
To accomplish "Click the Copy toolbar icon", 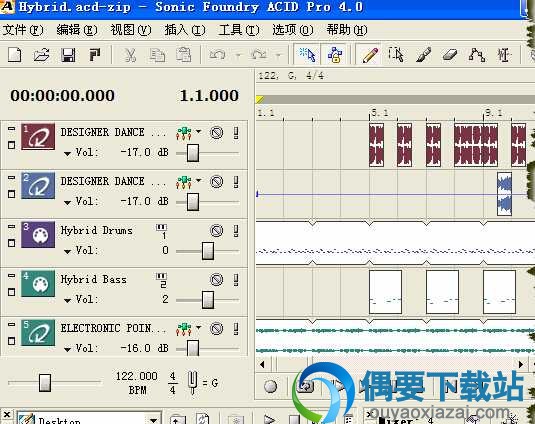I will coord(157,55).
